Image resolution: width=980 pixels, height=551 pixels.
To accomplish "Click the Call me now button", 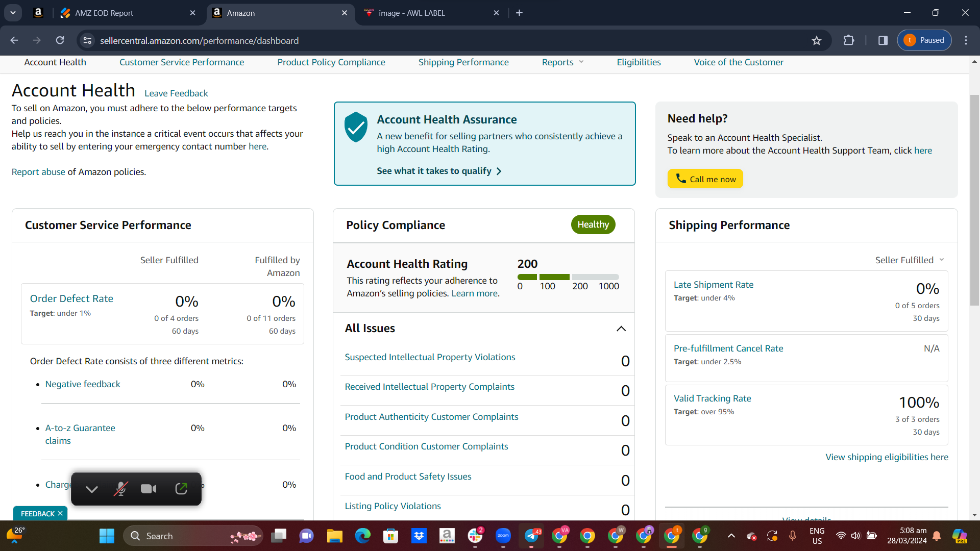I will pos(705,179).
